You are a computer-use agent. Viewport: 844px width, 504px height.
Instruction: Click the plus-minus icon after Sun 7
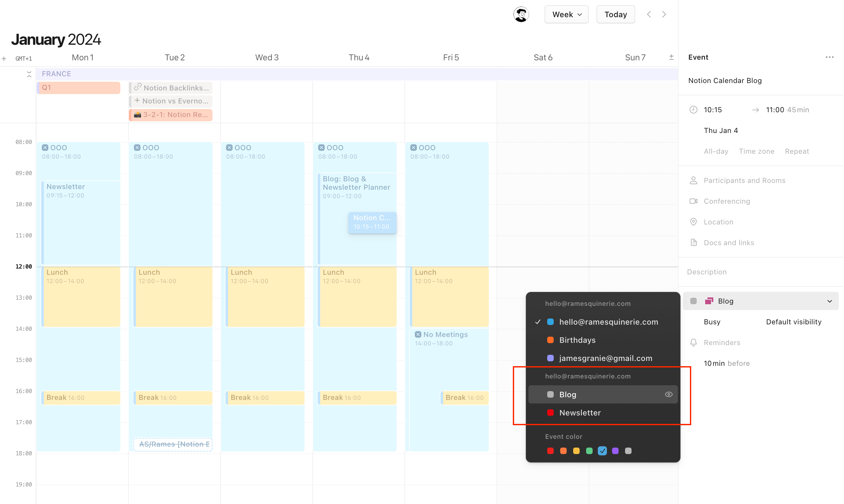pos(671,57)
